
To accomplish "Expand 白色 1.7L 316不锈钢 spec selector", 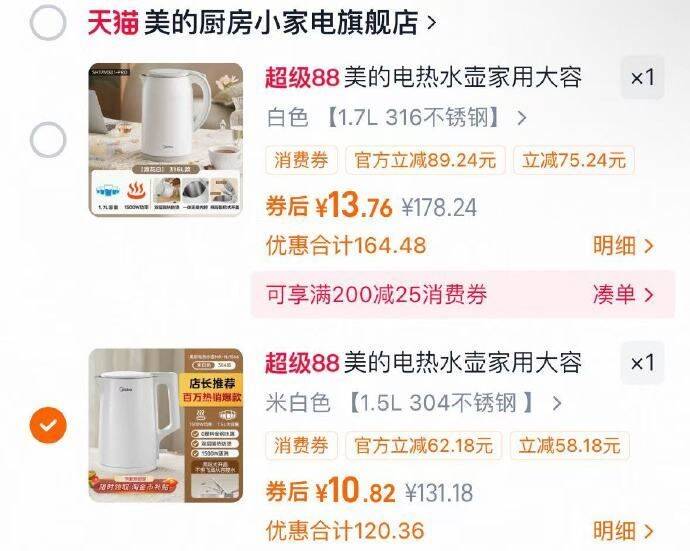I will [396, 118].
